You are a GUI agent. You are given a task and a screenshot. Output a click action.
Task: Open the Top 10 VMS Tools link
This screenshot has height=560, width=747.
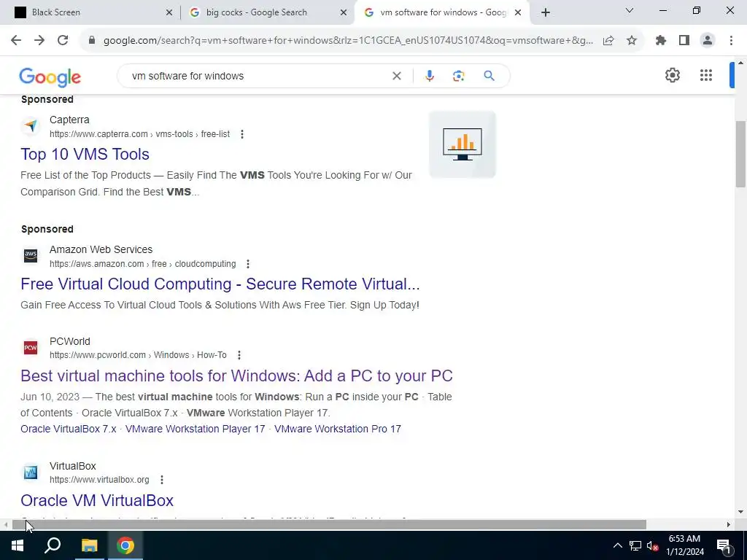tap(85, 155)
